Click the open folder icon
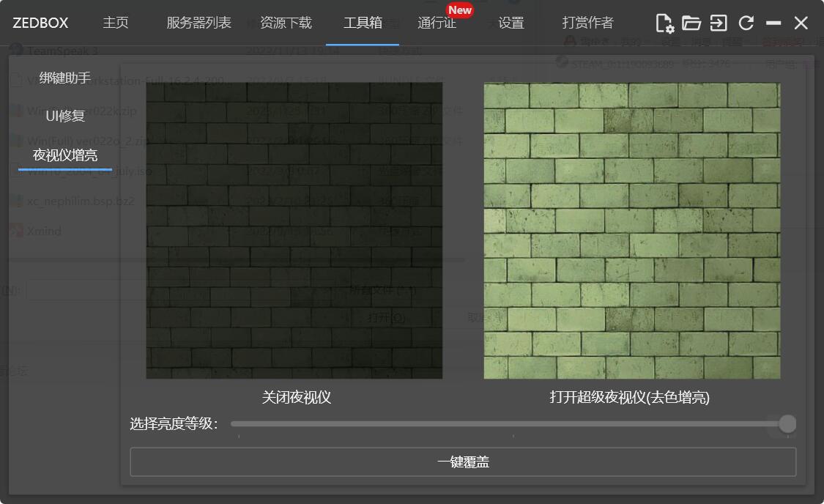This screenshot has width=824, height=504. [691, 23]
